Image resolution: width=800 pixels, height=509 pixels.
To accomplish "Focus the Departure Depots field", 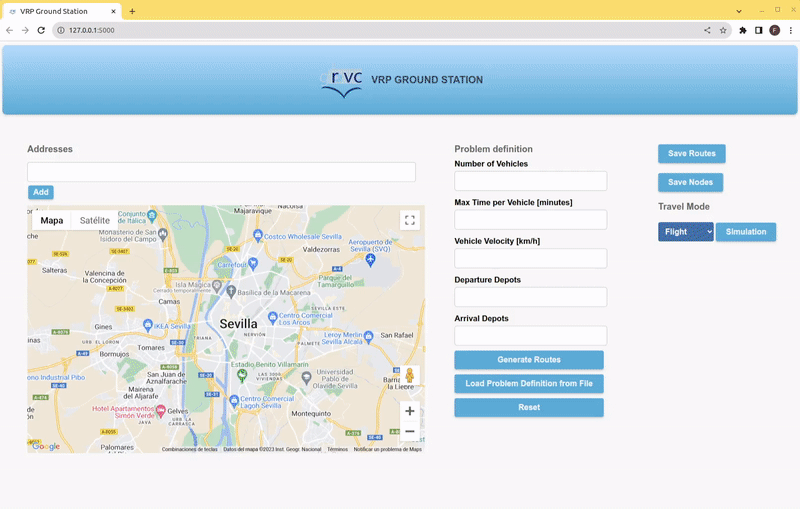I will point(531,297).
